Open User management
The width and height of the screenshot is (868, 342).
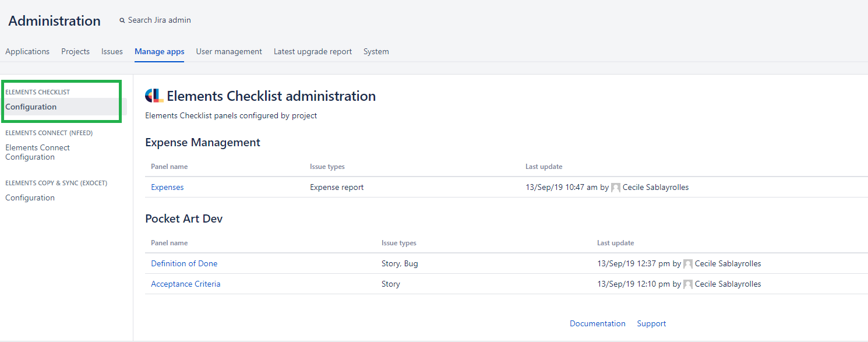pyautogui.click(x=229, y=51)
